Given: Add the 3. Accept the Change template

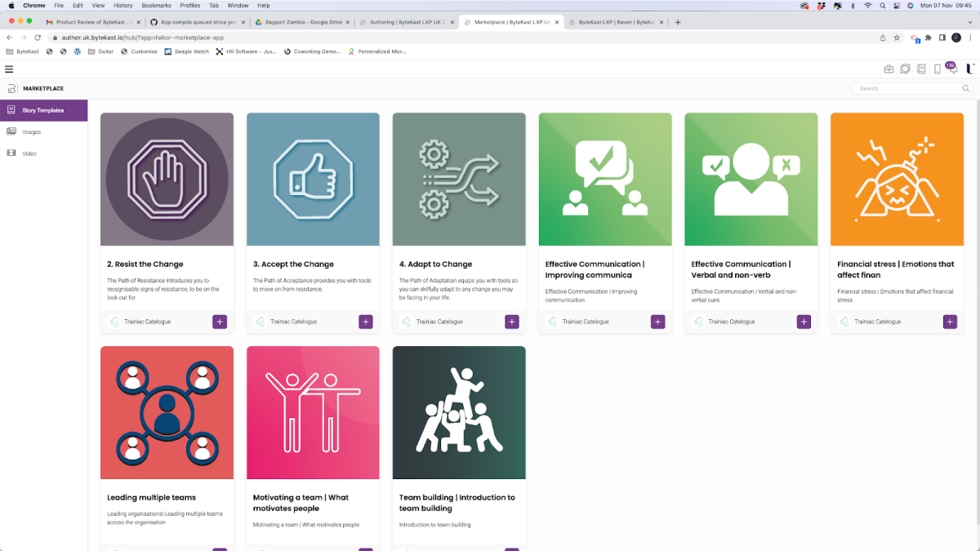Looking at the screenshot, I should (x=366, y=322).
